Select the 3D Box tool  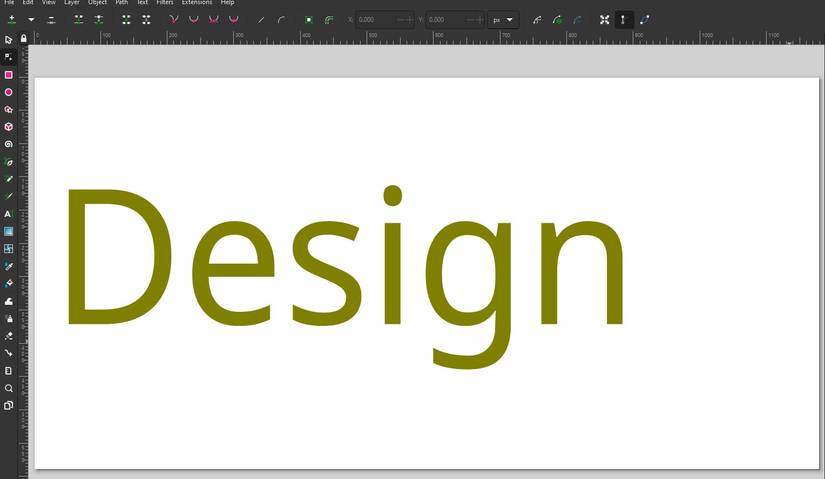coord(8,127)
